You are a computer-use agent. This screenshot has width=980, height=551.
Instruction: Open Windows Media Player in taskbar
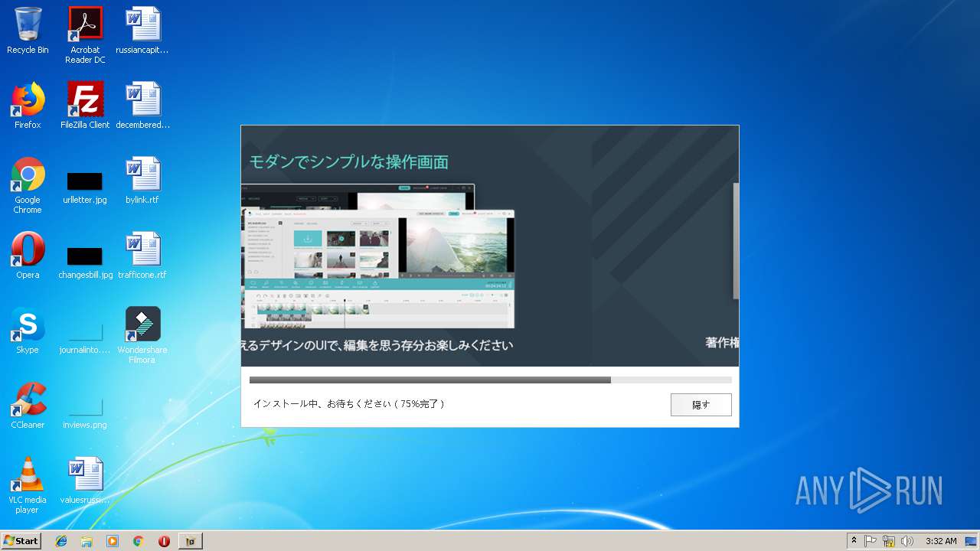pos(113,541)
